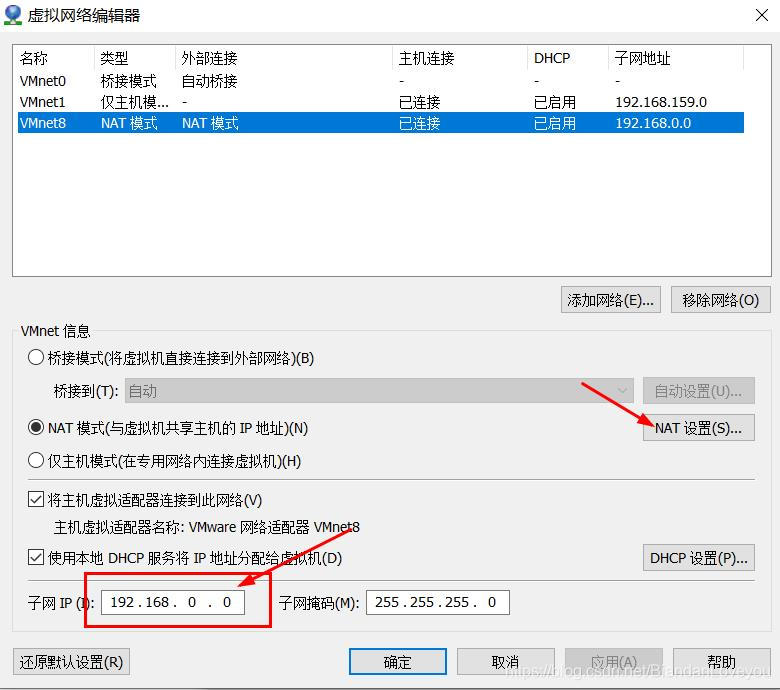Viewport: 780px width, 690px height.
Task: Click 已连接 host cell in VMnet8 row
Action: click(419, 123)
